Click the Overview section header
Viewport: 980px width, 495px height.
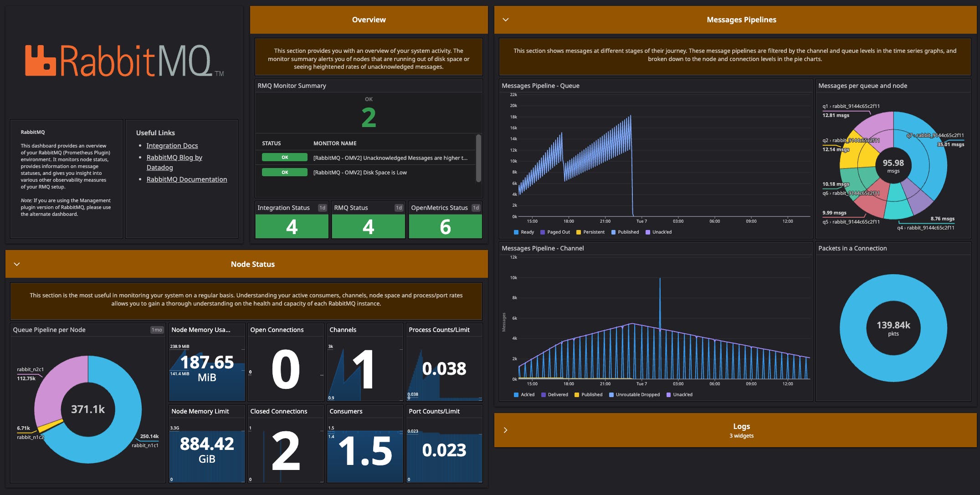[x=368, y=20]
